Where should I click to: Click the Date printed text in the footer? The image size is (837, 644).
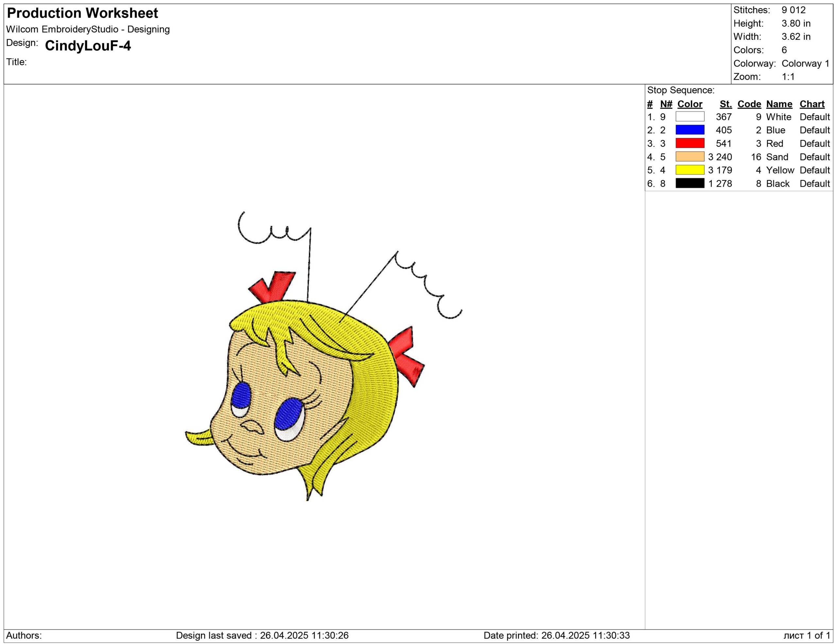[x=556, y=635]
